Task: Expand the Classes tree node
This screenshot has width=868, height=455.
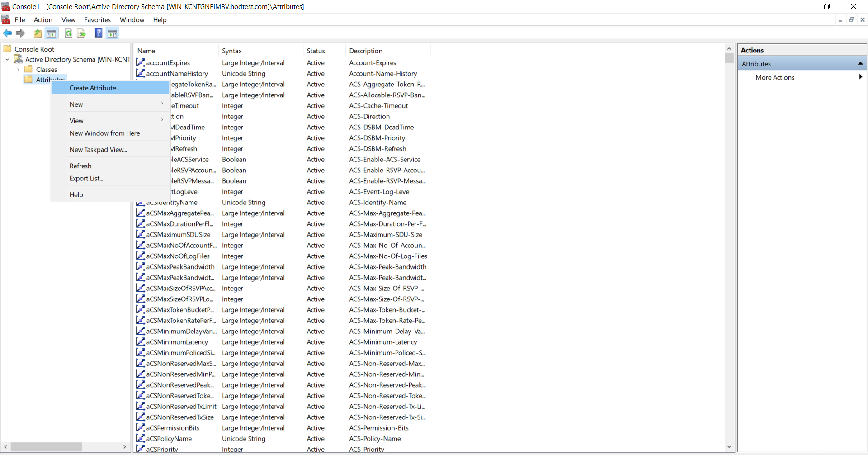Action: 18,70
